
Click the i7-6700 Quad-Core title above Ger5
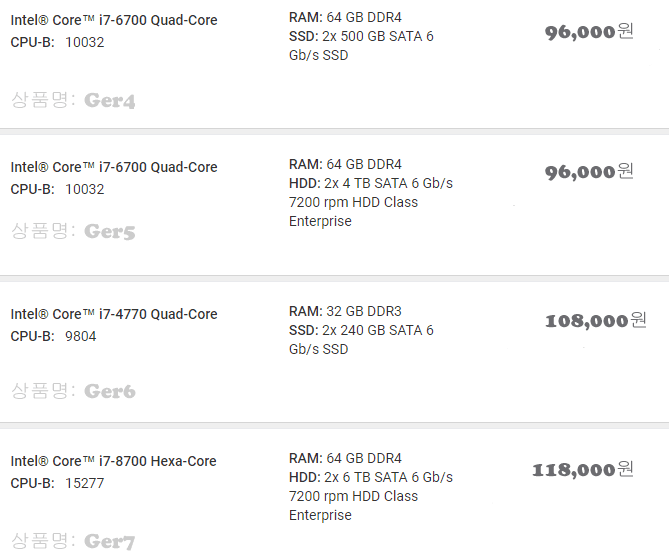(x=114, y=167)
